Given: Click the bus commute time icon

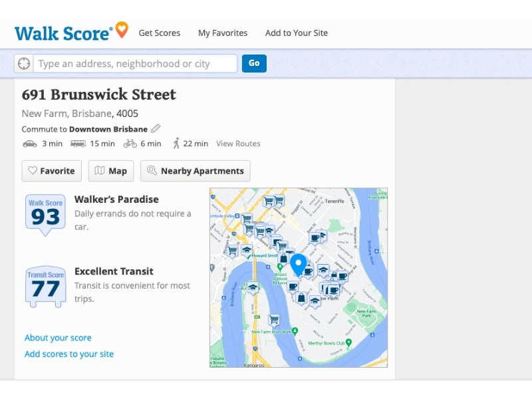Looking at the screenshot, I should click(78, 144).
